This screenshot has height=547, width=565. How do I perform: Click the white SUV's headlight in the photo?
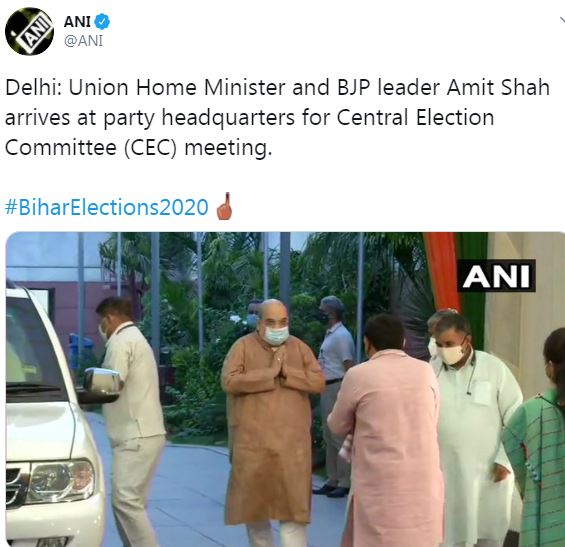[x=61, y=480]
